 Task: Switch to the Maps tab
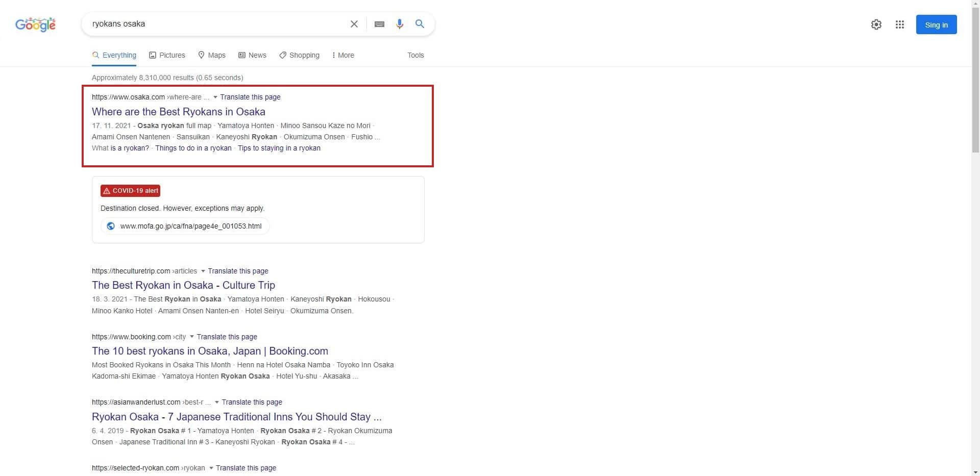coord(212,55)
